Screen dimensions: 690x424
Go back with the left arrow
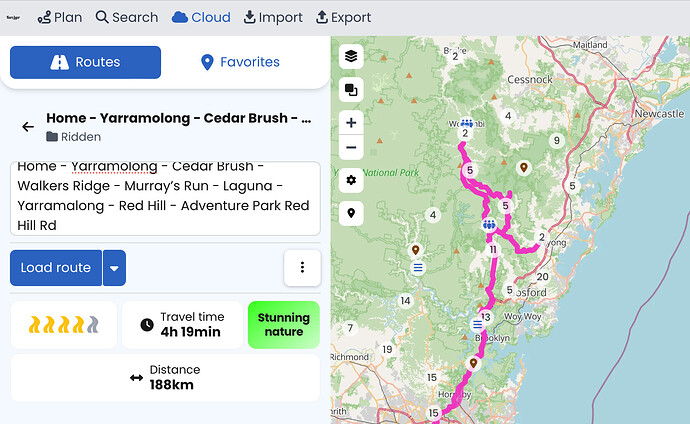pyautogui.click(x=27, y=127)
